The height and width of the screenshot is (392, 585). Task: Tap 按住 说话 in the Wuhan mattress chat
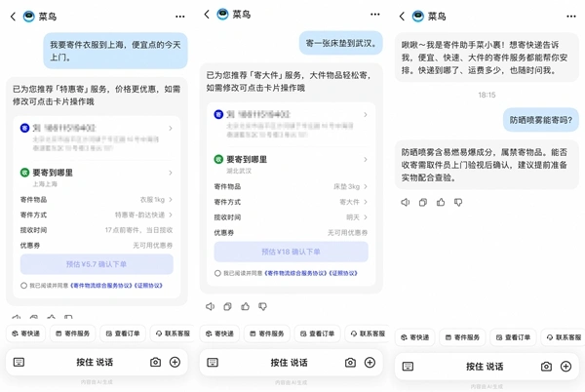[x=290, y=363]
